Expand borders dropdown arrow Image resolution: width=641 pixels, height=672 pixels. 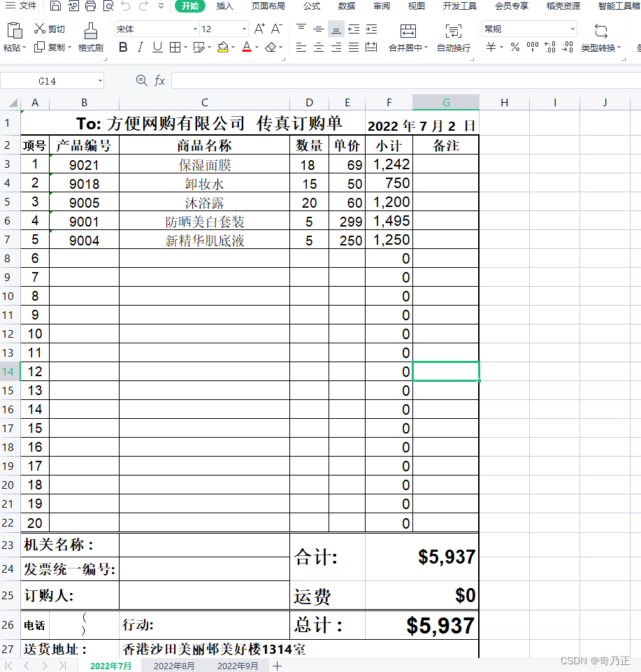click(185, 48)
